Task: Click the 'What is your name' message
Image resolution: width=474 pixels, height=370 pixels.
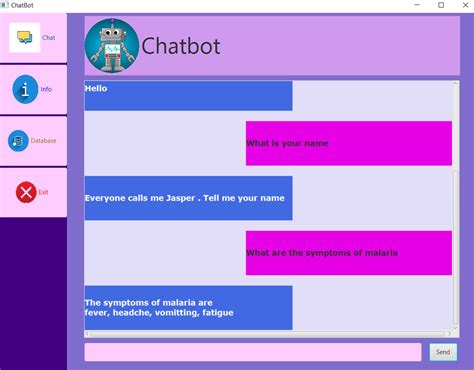Action: tap(349, 143)
